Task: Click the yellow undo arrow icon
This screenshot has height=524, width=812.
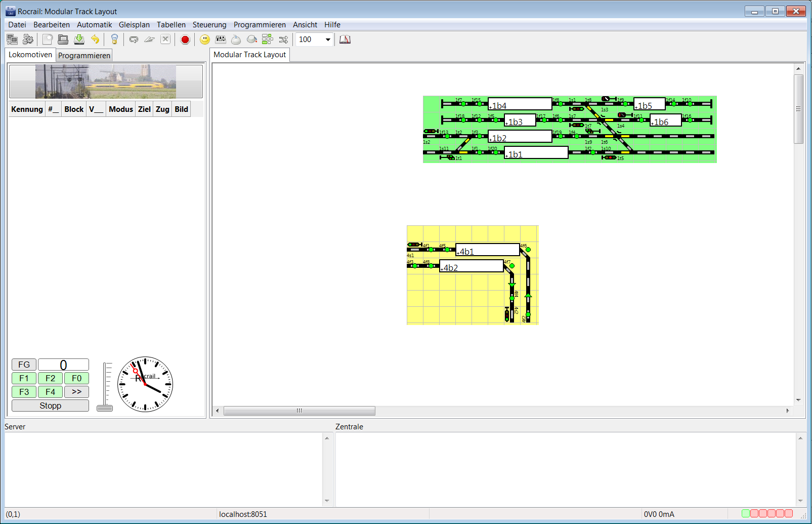Action: point(95,39)
